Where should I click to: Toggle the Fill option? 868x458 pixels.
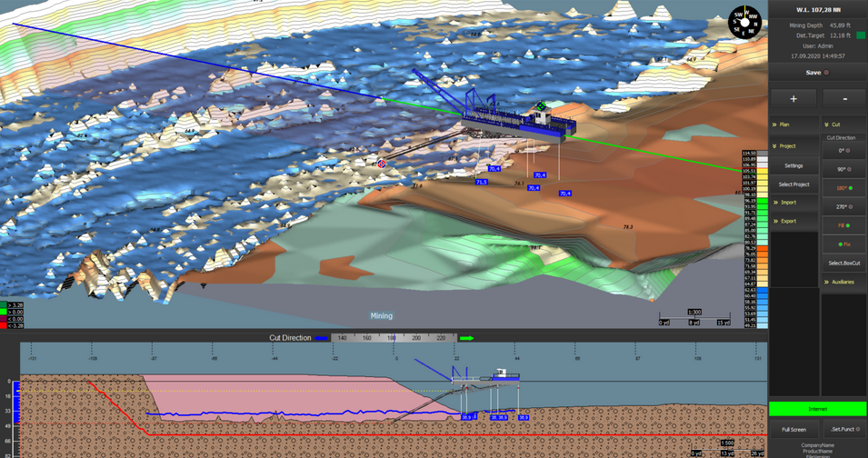(843, 225)
